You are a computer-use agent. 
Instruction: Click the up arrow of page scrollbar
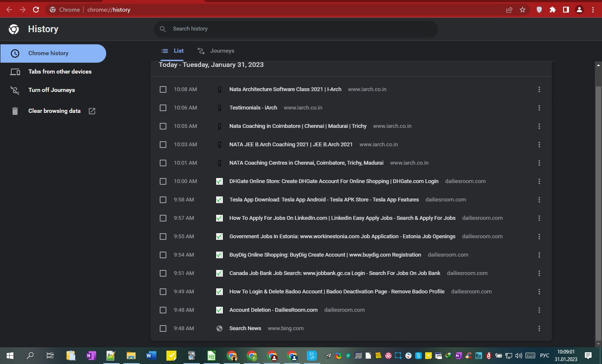598,65
